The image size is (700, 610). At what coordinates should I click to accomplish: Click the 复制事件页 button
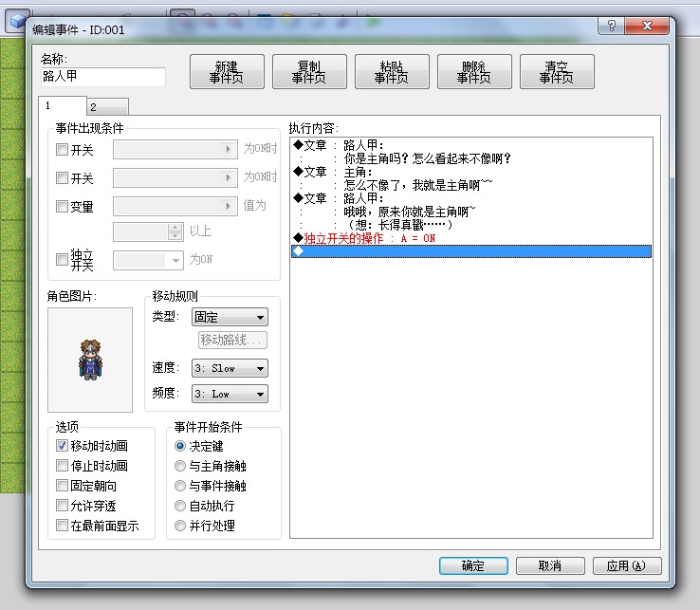309,72
